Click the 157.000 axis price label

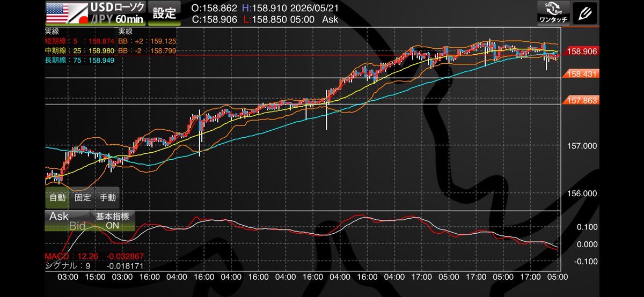click(x=582, y=146)
